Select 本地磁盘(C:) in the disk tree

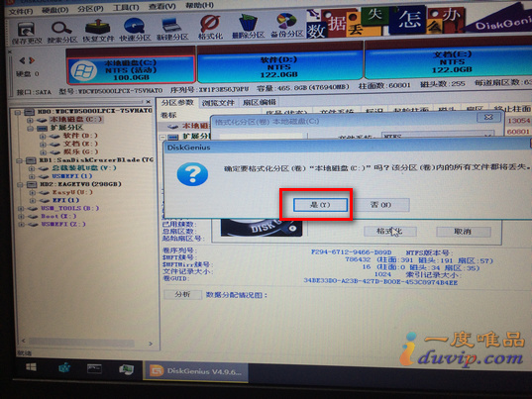(x=75, y=120)
